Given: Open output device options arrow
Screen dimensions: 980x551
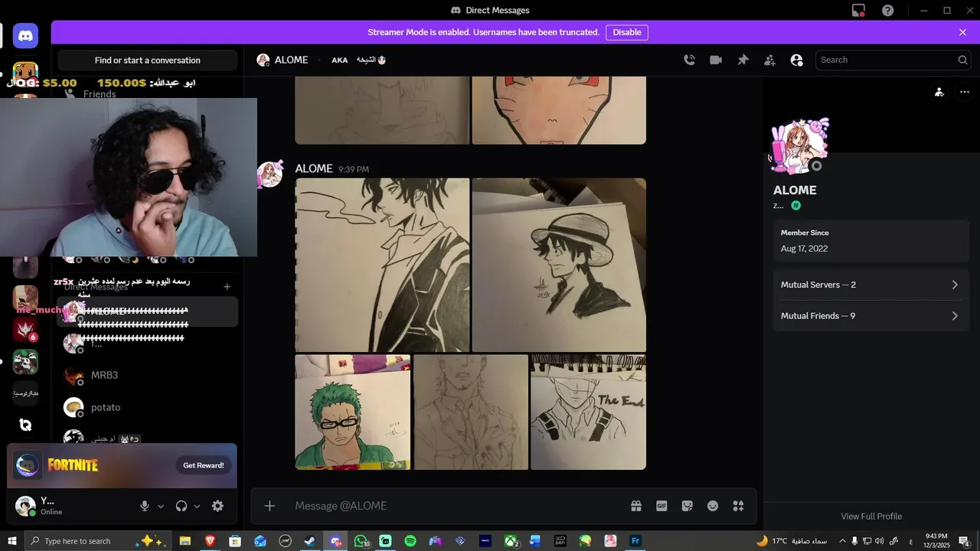Looking at the screenshot, I should tap(197, 506).
